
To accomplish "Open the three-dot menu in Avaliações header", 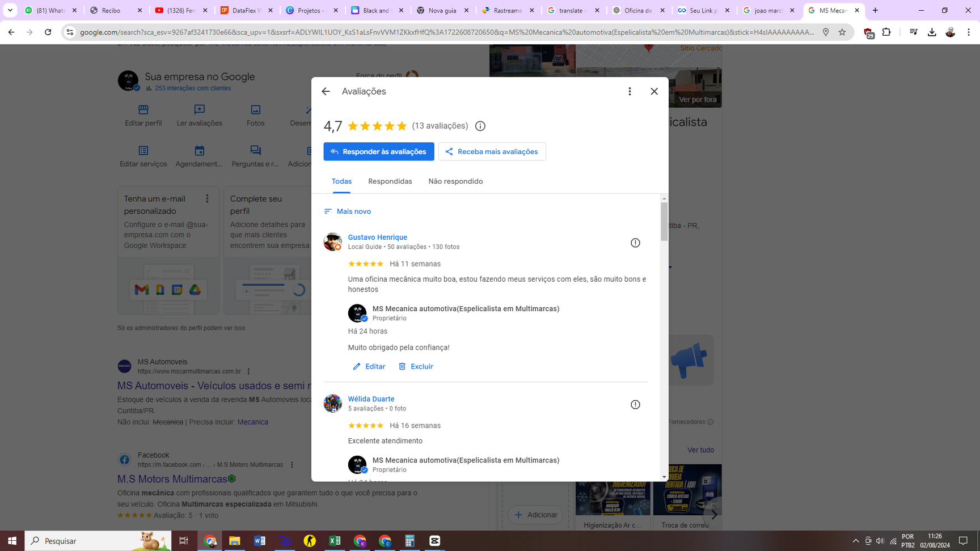I will (630, 91).
